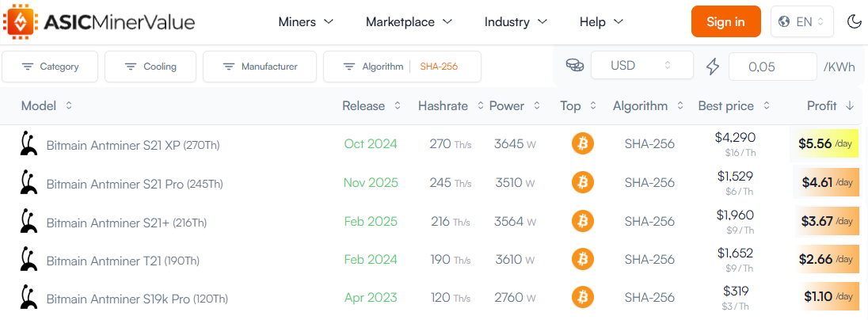Sort table by Power column

click(x=515, y=106)
